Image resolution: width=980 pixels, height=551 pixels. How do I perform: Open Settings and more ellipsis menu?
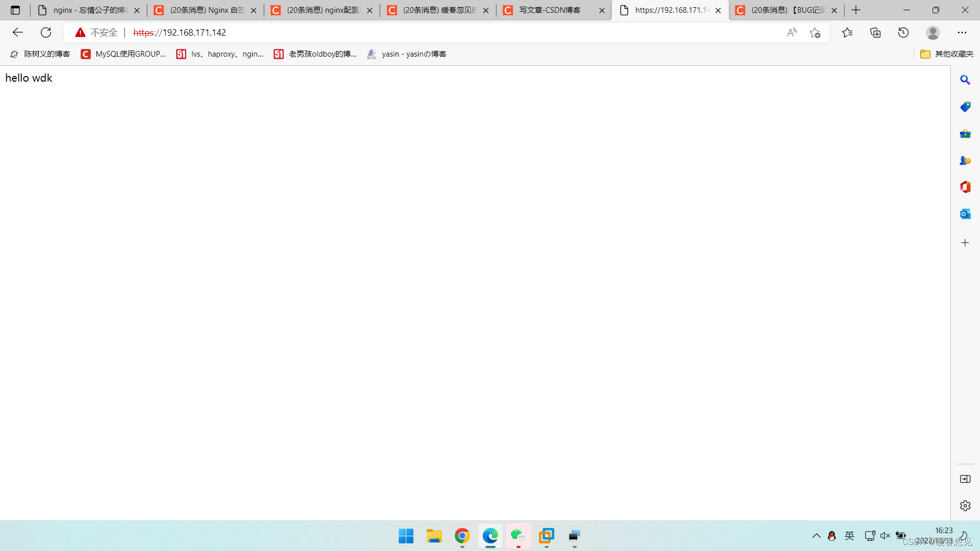[962, 33]
